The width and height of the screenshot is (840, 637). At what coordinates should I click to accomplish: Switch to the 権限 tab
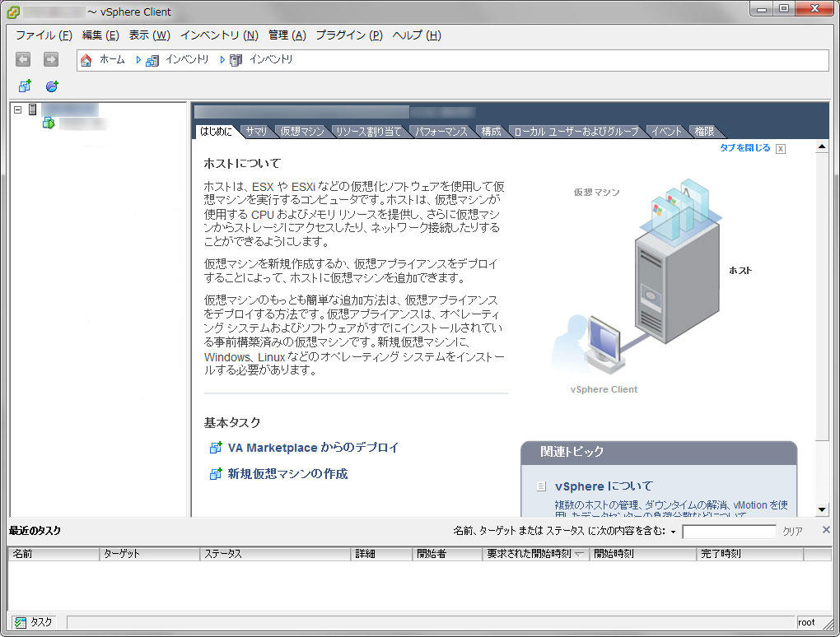click(704, 131)
